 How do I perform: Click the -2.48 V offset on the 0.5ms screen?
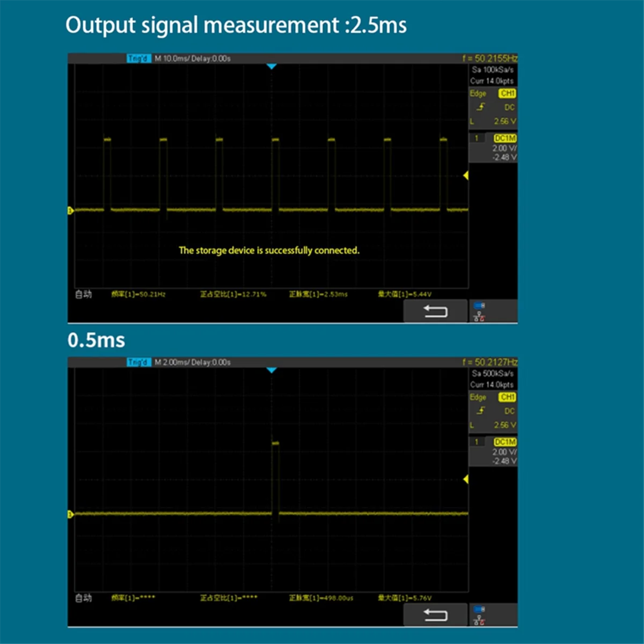tap(504, 461)
